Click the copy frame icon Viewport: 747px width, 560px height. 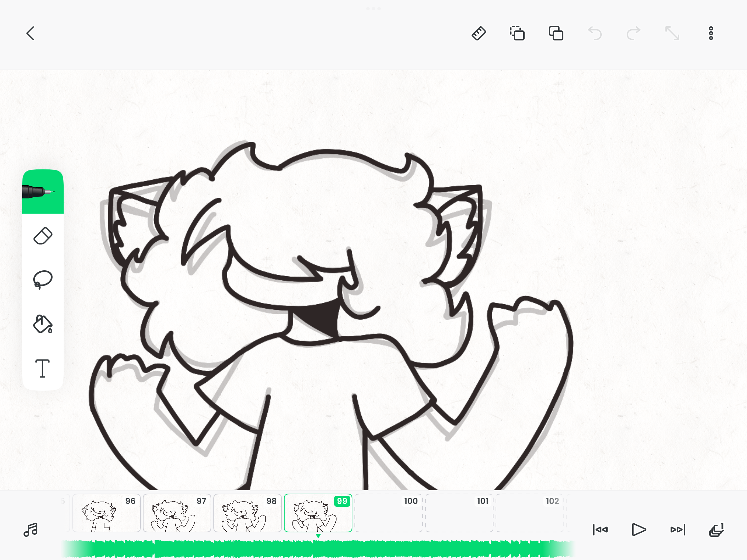(517, 34)
